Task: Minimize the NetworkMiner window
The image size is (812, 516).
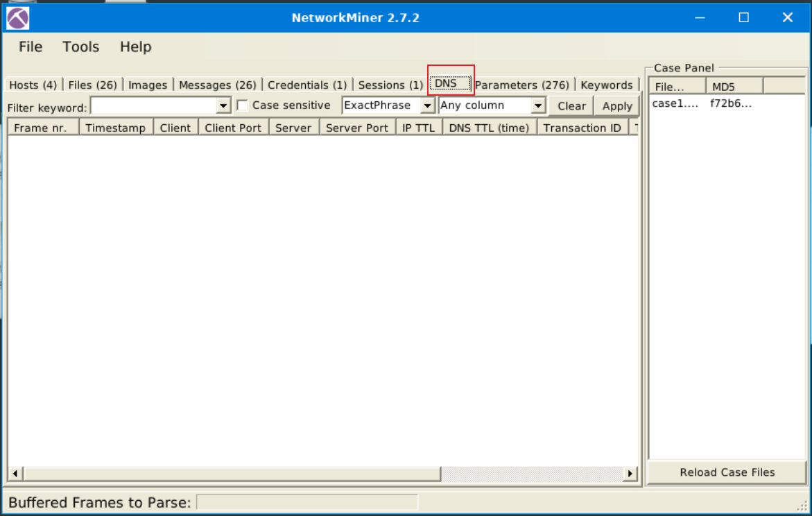Action: coord(700,17)
